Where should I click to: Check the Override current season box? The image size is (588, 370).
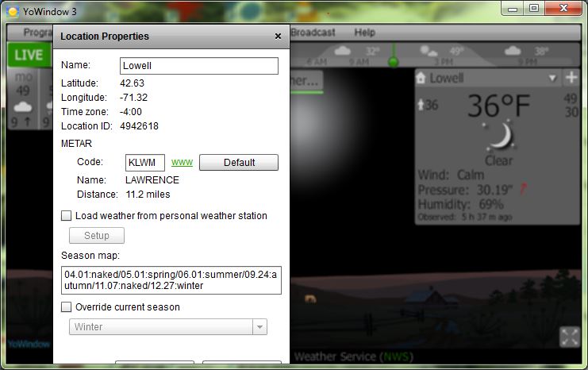(67, 307)
